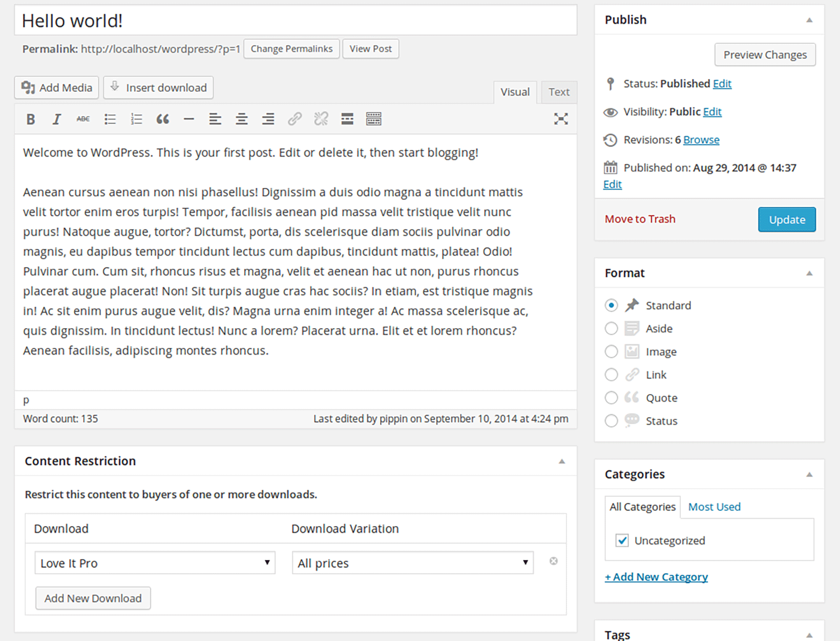Collapse the Categories panel
This screenshot has width=840, height=641.
(810, 475)
